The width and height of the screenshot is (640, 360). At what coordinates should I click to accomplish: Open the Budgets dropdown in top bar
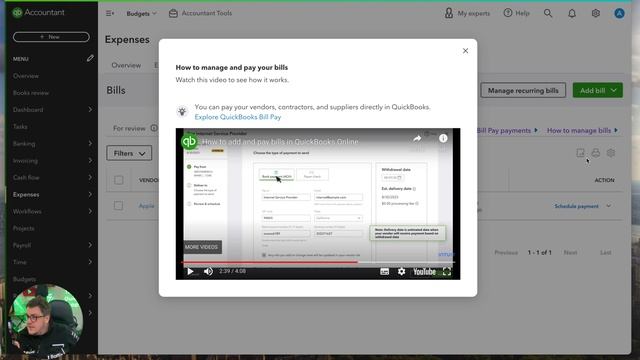point(141,13)
